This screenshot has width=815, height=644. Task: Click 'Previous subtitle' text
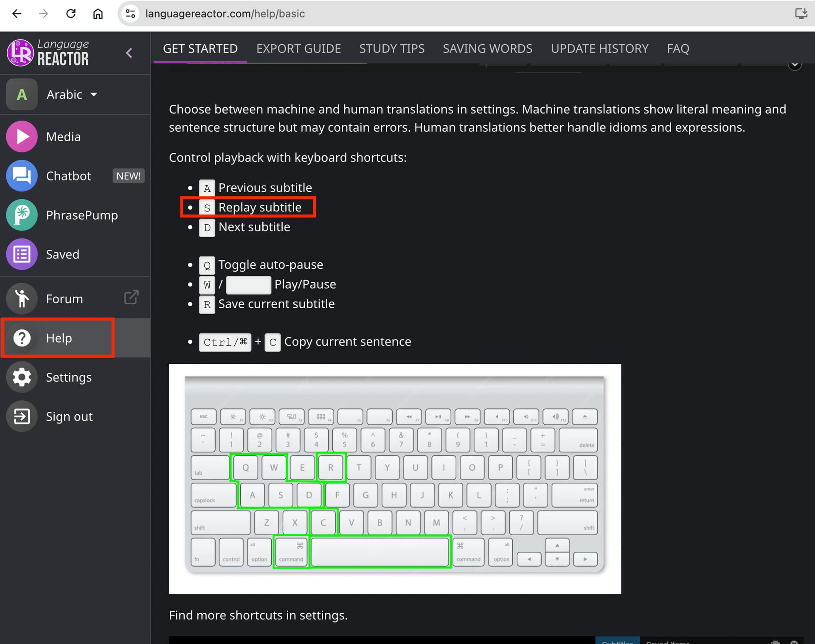265,188
